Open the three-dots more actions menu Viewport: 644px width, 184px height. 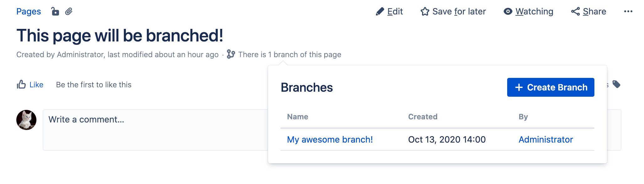click(x=628, y=12)
